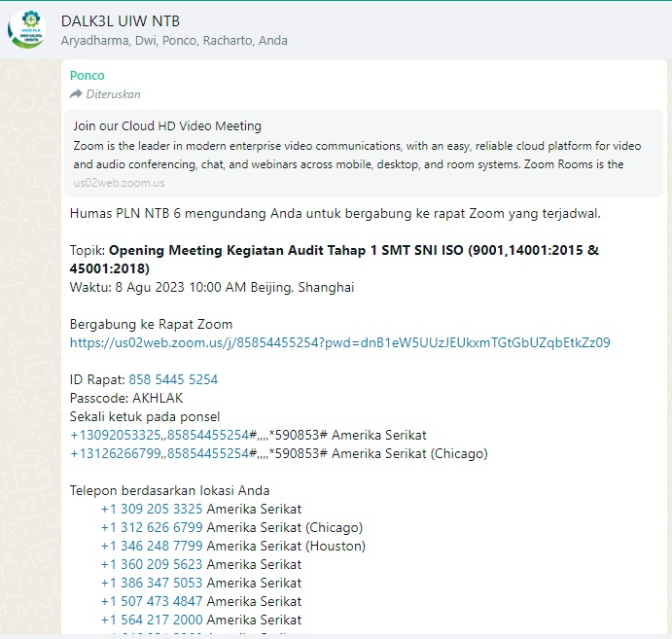This screenshot has width=672, height=639.
Task: Click phone number +1 346 248 7799 Houston
Action: [x=152, y=546]
